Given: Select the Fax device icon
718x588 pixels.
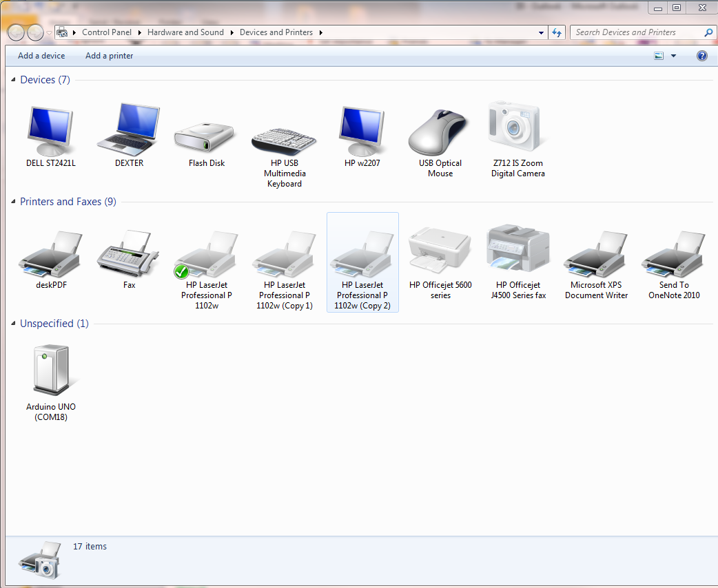Looking at the screenshot, I should 128,253.
